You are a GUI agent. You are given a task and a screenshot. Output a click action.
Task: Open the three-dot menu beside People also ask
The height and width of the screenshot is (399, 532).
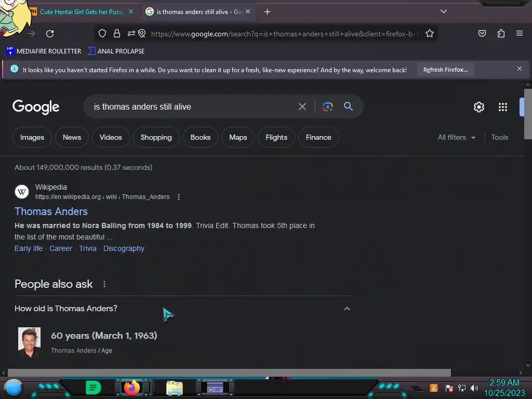[x=104, y=284]
